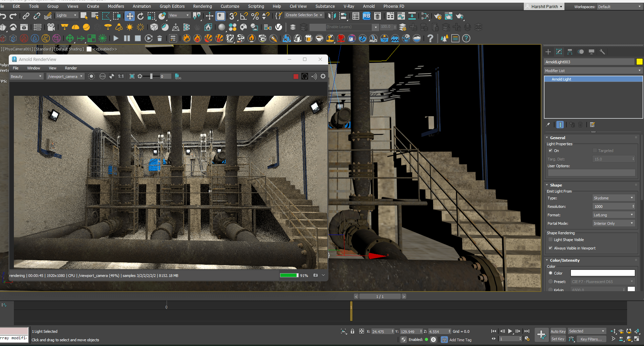Expand the Modifier List dropdown
This screenshot has width=644, height=346.
click(x=593, y=71)
